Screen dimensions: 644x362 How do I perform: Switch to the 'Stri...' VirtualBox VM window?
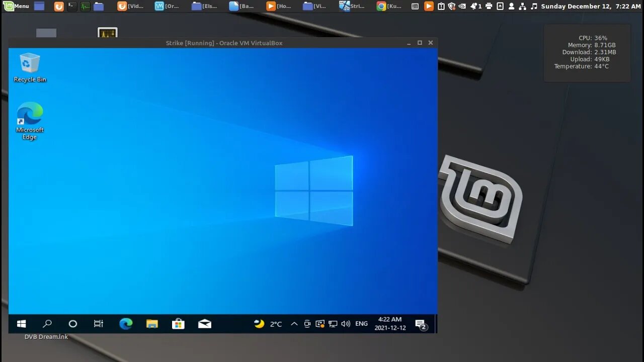tap(353, 7)
